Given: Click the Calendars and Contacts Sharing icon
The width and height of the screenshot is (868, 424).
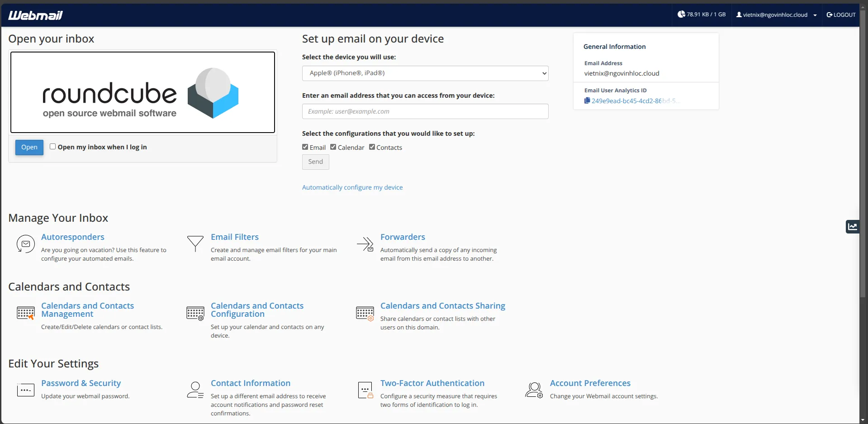Looking at the screenshot, I should [x=365, y=313].
